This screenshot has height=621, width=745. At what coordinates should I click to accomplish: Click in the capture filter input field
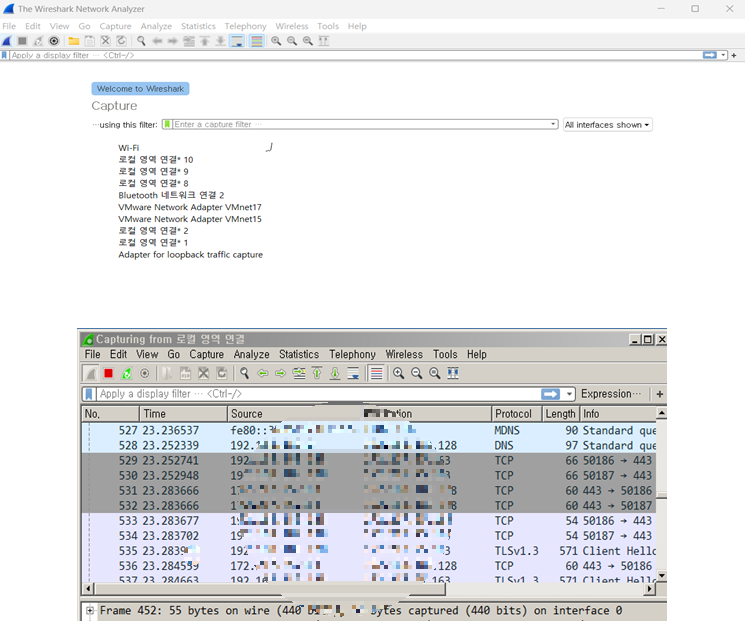coord(360,124)
